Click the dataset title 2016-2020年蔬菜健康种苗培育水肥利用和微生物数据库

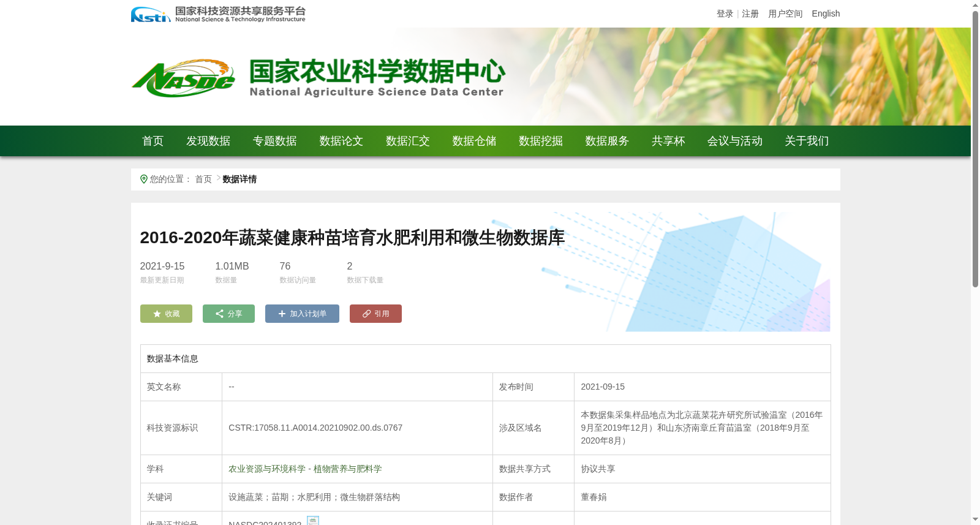tap(352, 238)
